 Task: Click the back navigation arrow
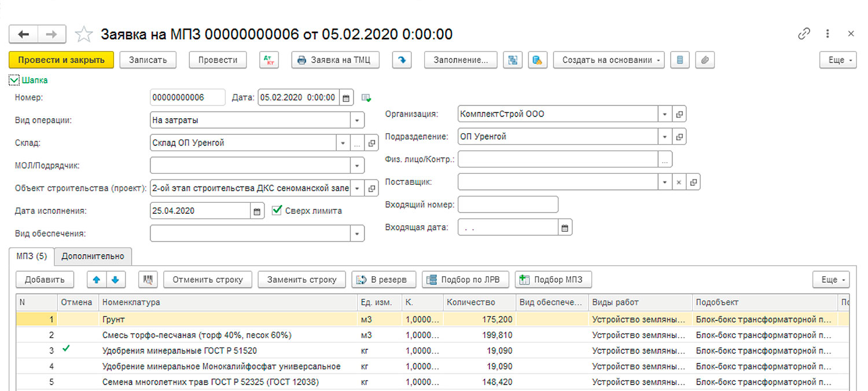pos(24,34)
